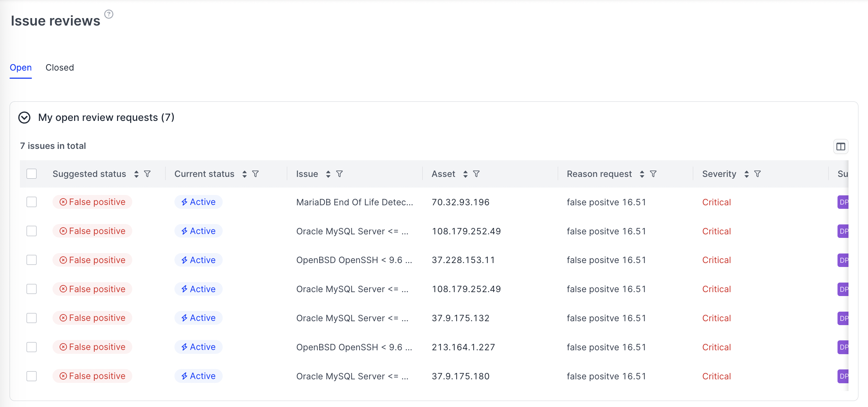Screen dimensions: 868x407
Task: Filter the Severity column
Action: 758,174
